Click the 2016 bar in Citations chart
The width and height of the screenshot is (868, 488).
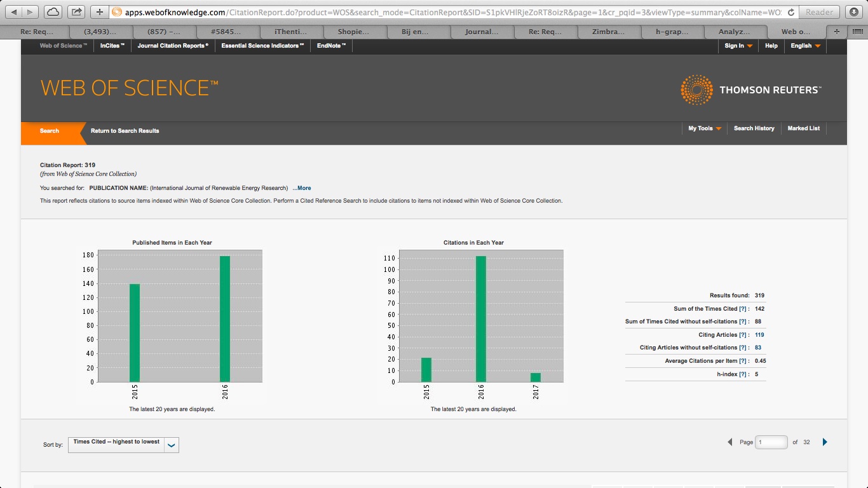click(481, 319)
